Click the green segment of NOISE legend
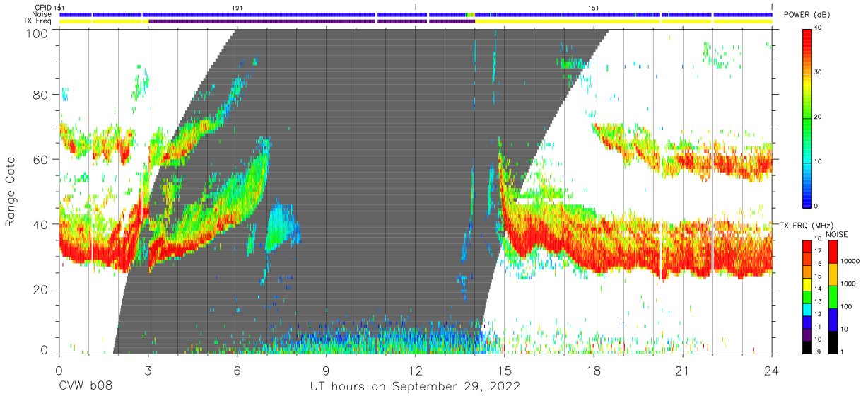The width and height of the screenshot is (868, 401). click(834, 296)
